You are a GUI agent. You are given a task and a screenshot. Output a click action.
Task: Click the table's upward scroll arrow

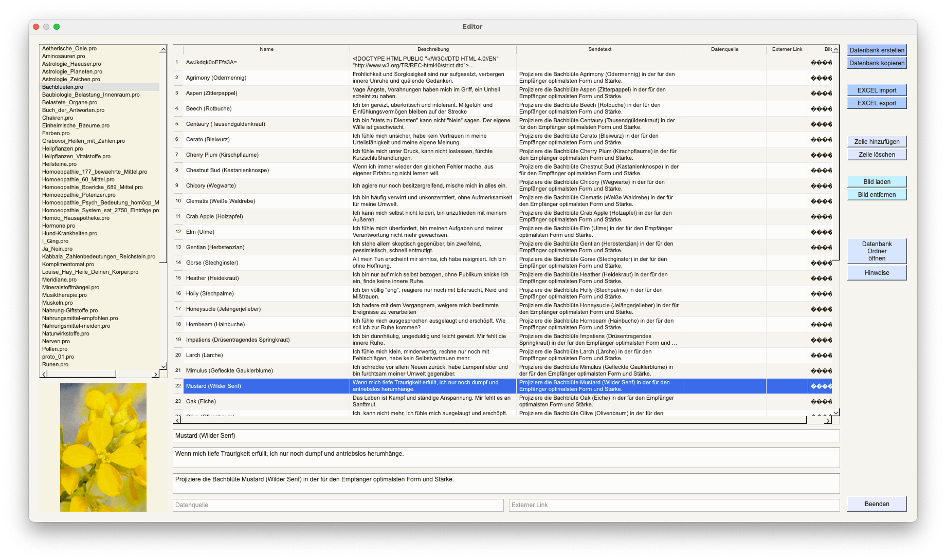tap(836, 49)
